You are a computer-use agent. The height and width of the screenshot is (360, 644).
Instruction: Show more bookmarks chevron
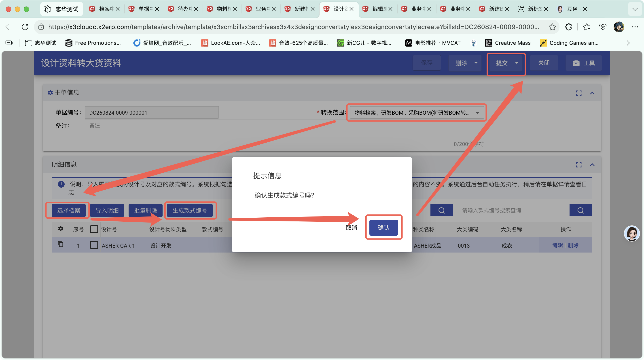[x=628, y=43]
